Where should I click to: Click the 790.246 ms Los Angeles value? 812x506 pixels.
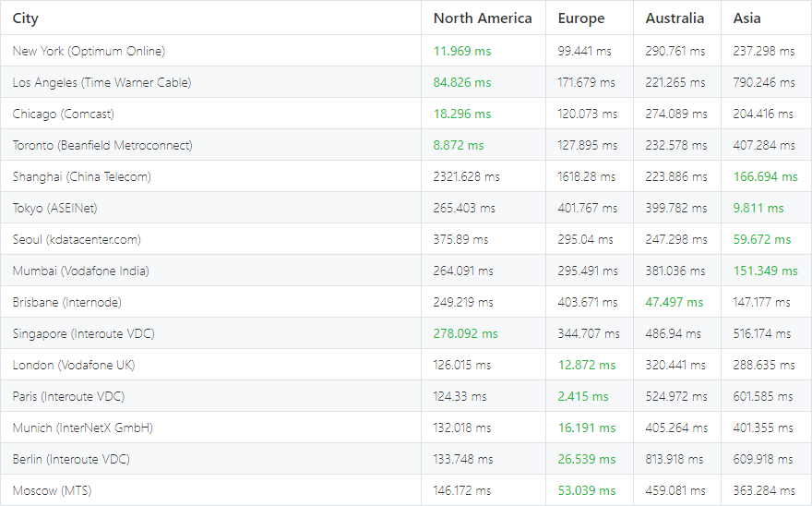pyautogui.click(x=763, y=82)
